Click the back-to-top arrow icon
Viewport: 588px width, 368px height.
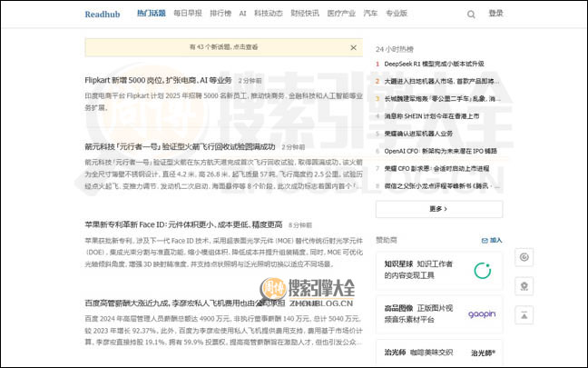point(524,315)
